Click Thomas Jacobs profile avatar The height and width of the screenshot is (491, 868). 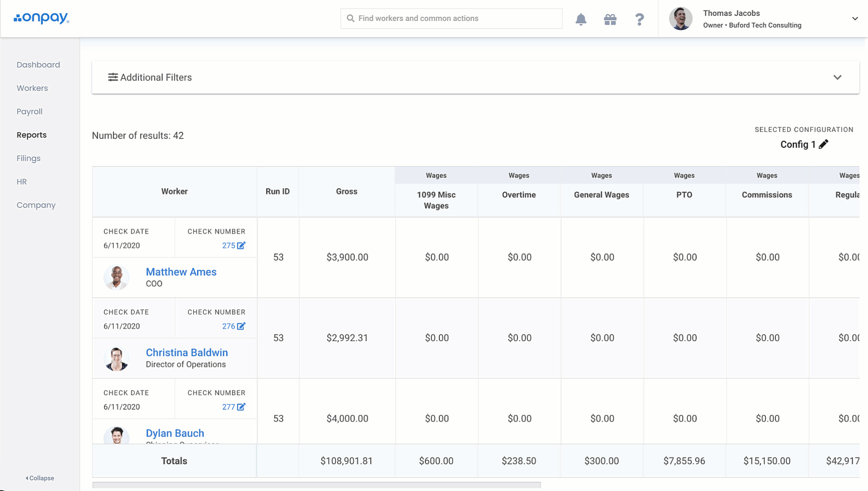tap(680, 19)
